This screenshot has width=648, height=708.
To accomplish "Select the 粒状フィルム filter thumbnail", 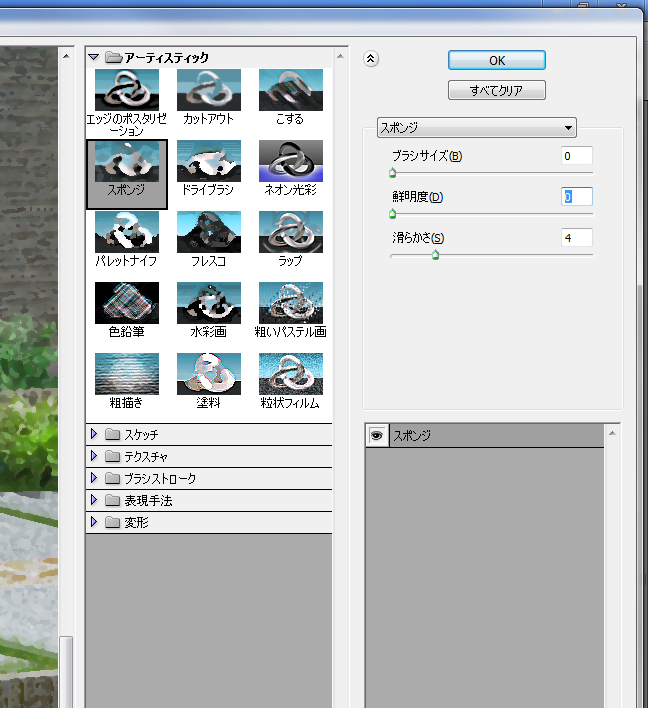I will [290, 374].
